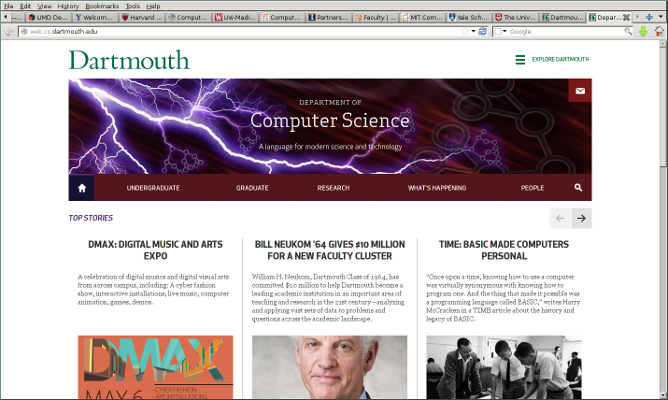Switch to the UW-Madi... tab
Image resolution: width=668 pixels, height=400 pixels.
point(235,17)
